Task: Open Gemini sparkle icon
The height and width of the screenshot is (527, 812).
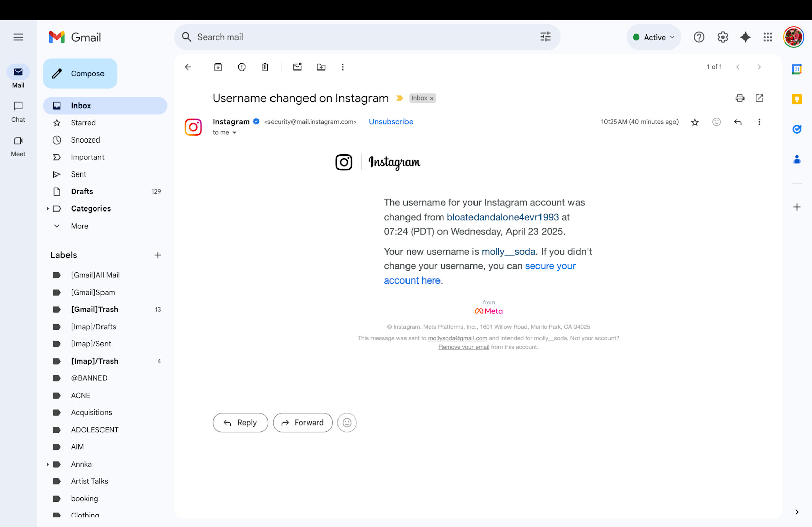Action: point(745,37)
